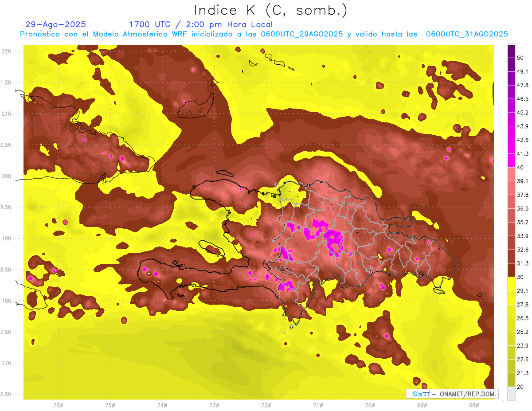
Task: Click color scale value "39.1"
Action: [x=522, y=181]
